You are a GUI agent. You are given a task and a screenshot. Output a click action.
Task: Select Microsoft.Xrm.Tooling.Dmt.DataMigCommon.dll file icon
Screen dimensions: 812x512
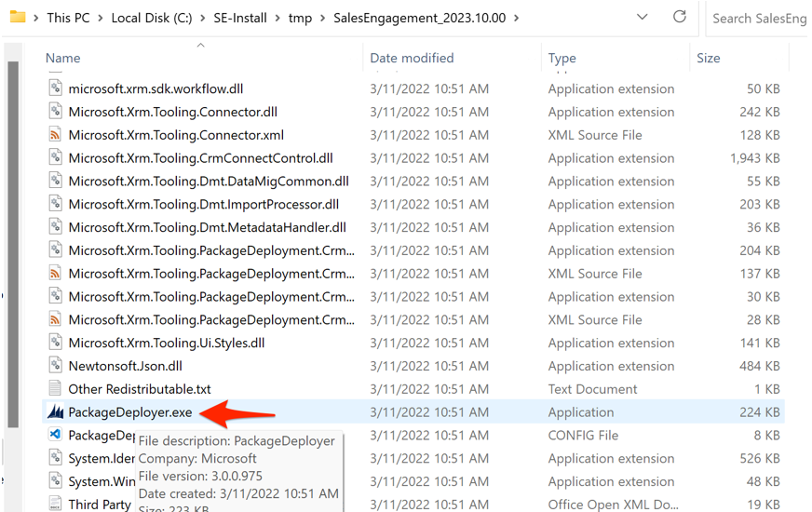(55, 181)
